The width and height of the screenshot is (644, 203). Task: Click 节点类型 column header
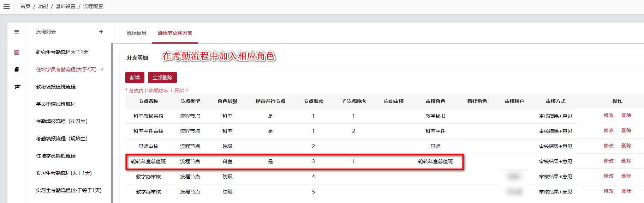[x=190, y=101]
